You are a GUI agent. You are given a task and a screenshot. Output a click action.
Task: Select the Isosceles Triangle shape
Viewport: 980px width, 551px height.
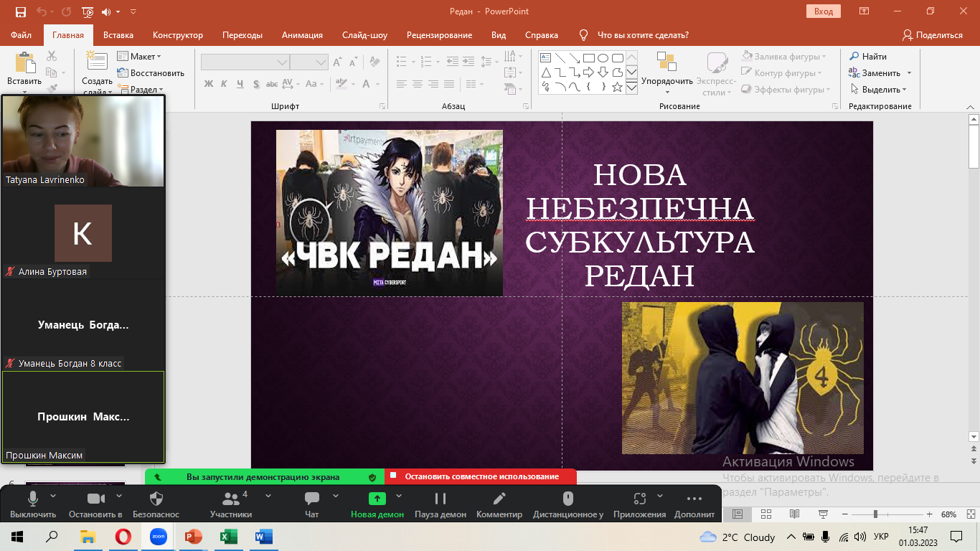(545, 72)
